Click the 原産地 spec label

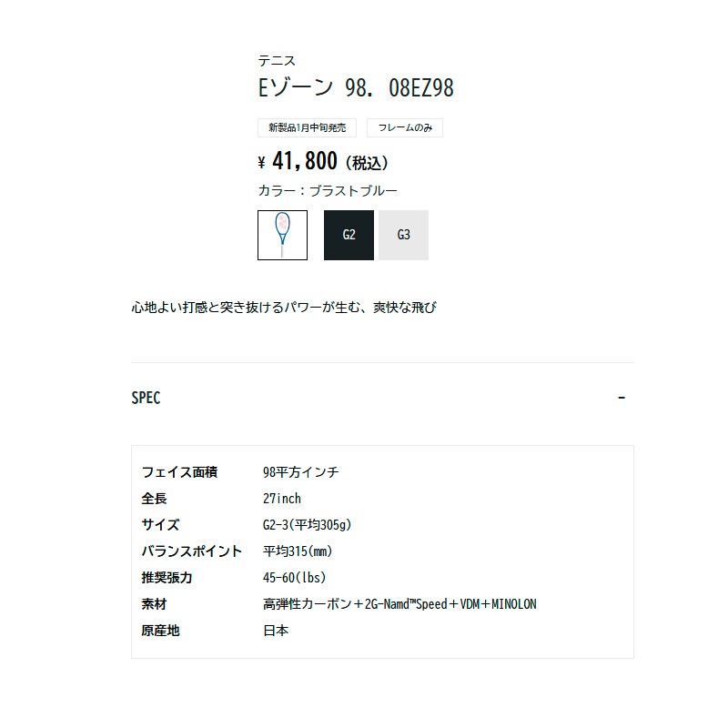point(160,631)
